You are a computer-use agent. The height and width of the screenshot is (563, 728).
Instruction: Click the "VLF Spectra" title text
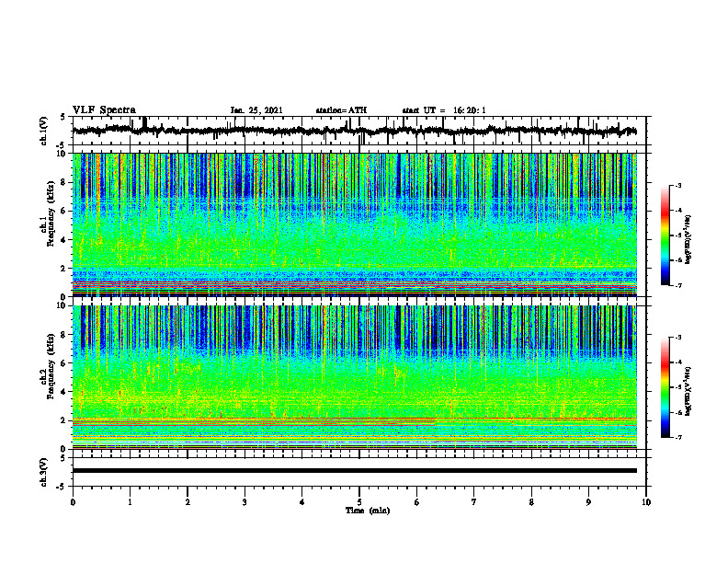coord(104,110)
